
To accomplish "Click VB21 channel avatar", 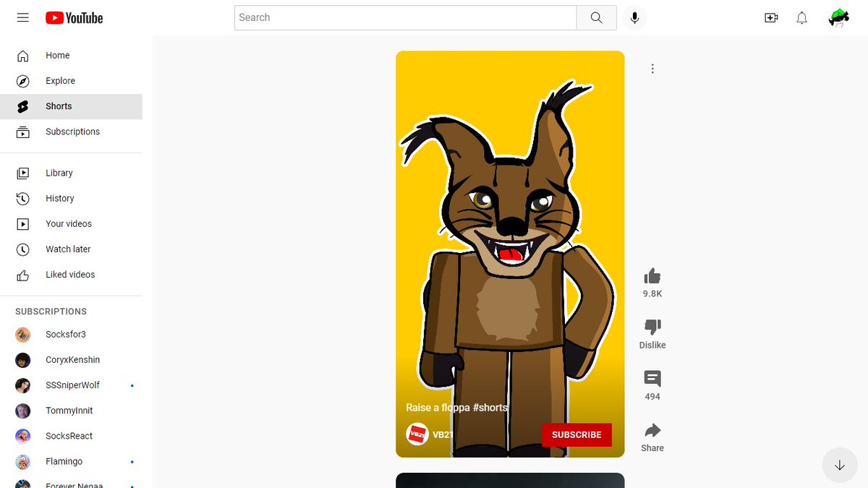I will coord(417,435).
